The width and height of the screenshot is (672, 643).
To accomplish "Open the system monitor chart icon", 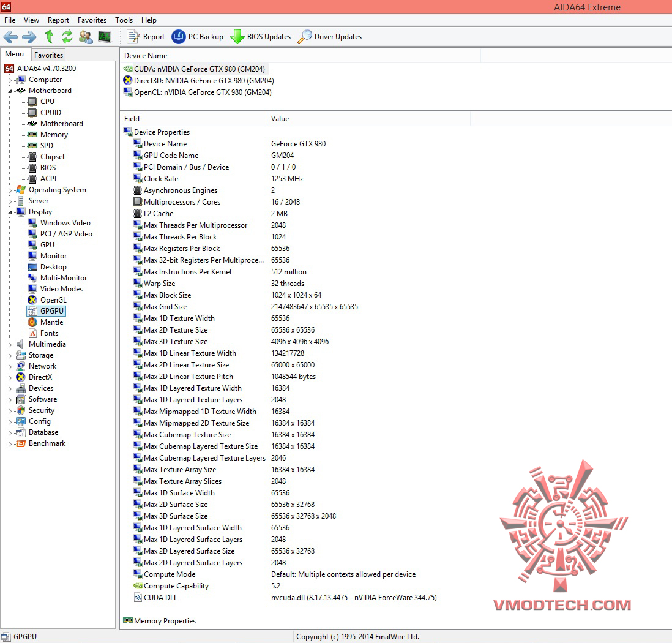I will [105, 37].
